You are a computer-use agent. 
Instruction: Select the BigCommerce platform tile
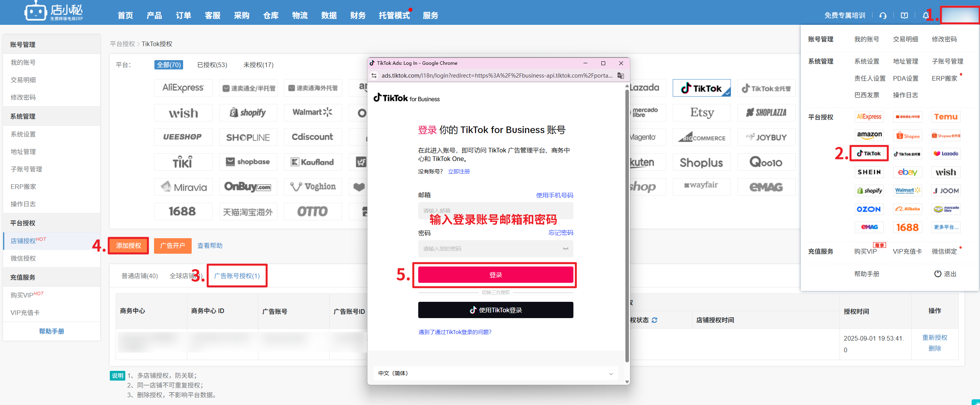click(x=702, y=137)
